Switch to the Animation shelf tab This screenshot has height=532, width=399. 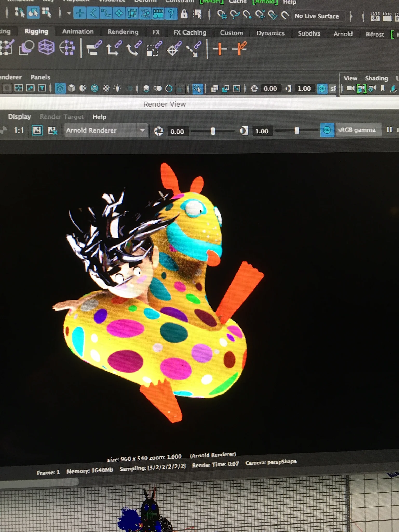coord(78,32)
